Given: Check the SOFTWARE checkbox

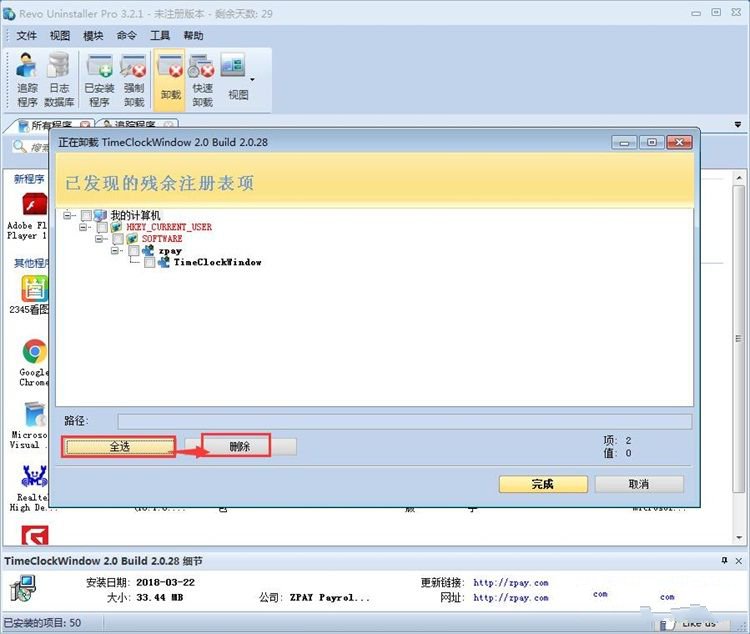Looking at the screenshot, I should (x=118, y=239).
